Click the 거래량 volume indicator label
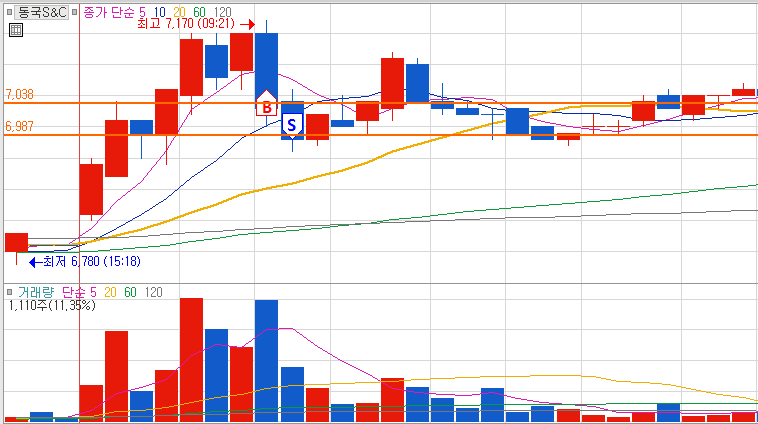758x424 pixels. (x=36, y=292)
